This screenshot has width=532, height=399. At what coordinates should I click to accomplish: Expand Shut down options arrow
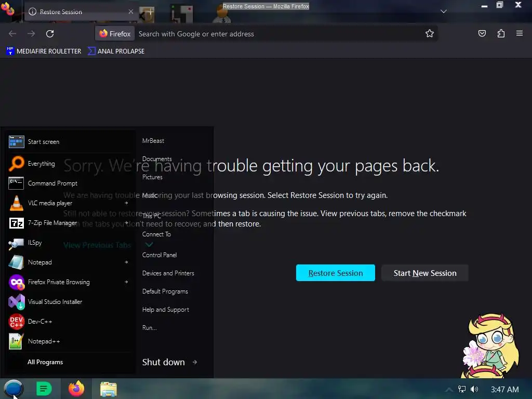[x=195, y=362]
